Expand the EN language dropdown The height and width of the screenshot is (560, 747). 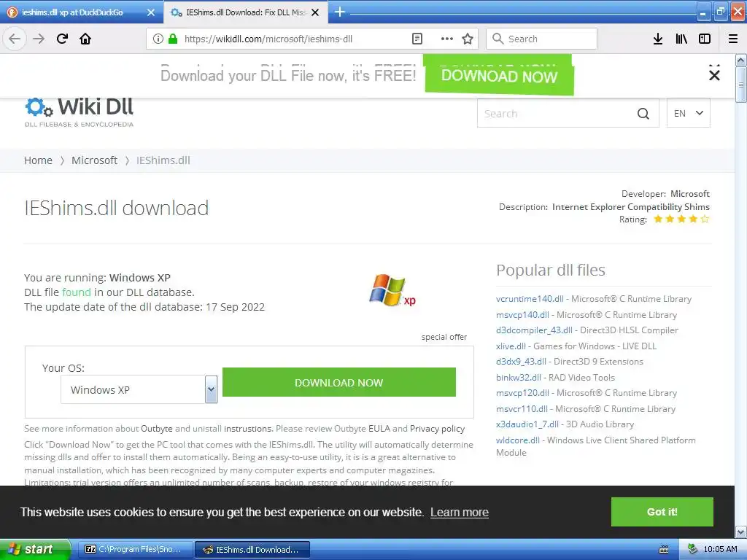[x=689, y=113]
